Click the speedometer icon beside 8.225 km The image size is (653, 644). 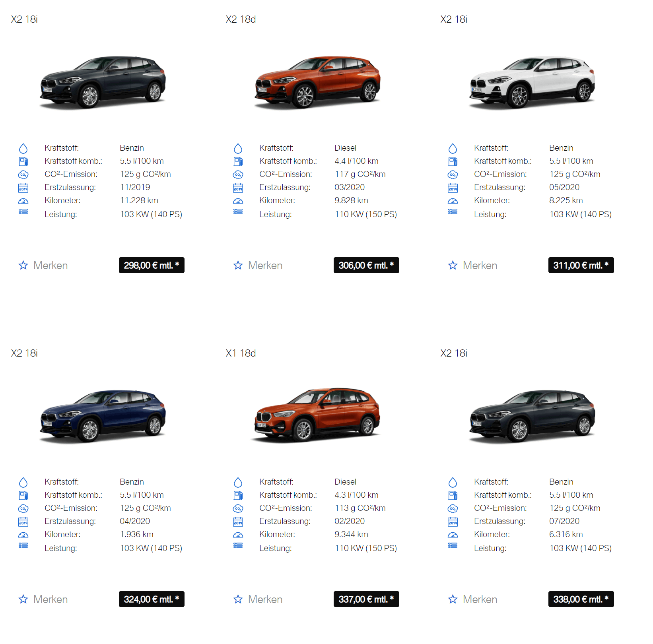point(453,201)
